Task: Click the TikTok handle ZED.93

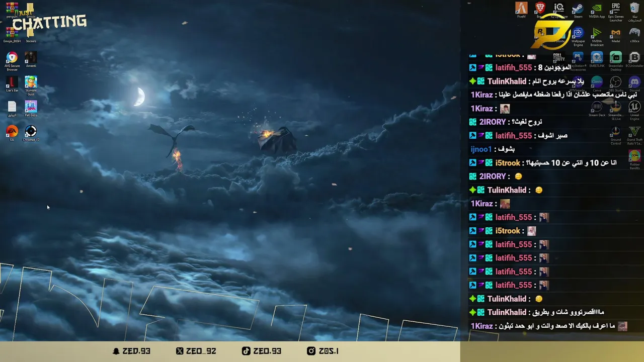Action: point(262,351)
